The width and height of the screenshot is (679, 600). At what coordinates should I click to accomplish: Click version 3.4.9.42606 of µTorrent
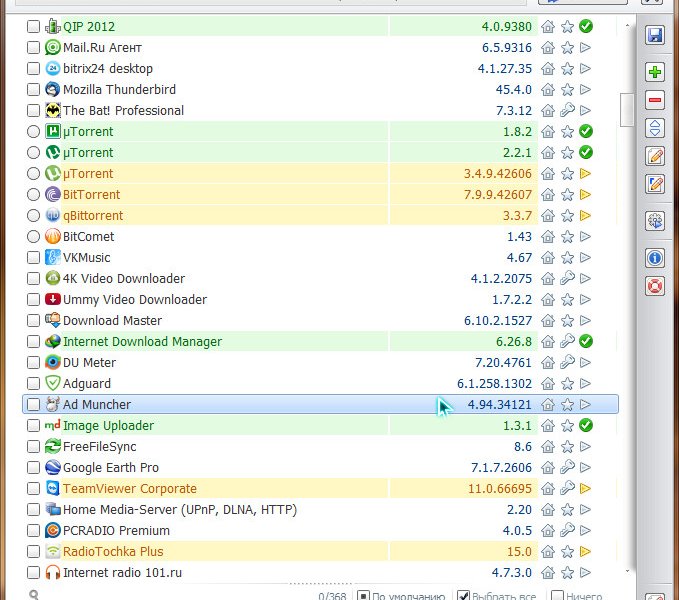tap(498, 174)
